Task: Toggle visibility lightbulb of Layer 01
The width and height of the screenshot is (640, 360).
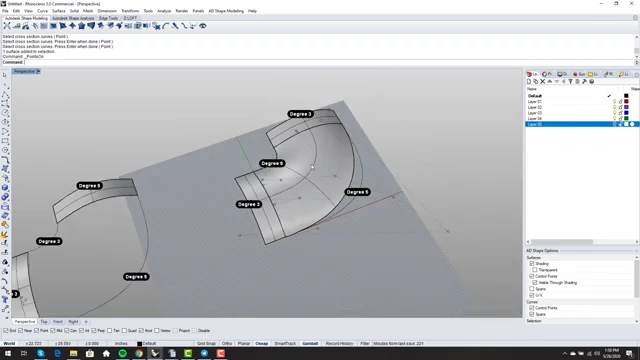Action: (614, 101)
